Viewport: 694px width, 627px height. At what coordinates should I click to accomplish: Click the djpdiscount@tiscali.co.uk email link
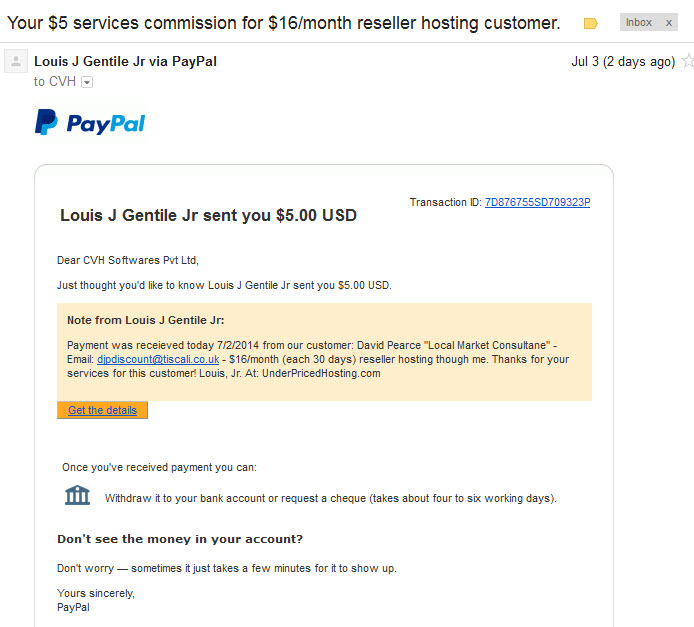click(x=158, y=359)
